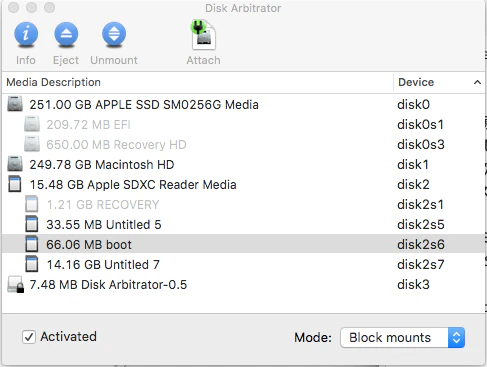Select the 209.72 MB EFI partition
Viewport: 487px width, 367px height.
click(x=243, y=124)
